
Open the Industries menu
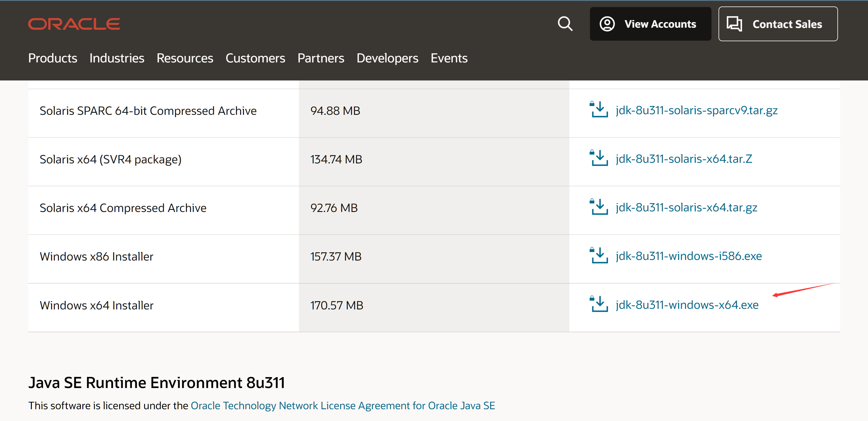pyautogui.click(x=117, y=58)
